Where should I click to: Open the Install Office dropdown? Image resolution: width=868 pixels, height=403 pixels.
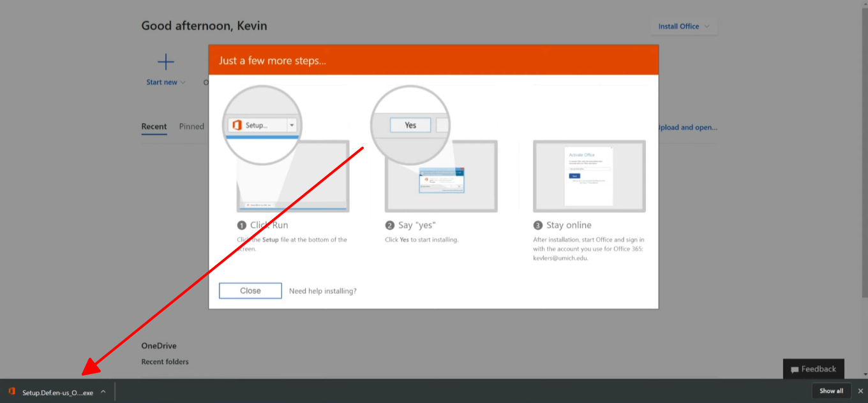pyautogui.click(x=684, y=26)
